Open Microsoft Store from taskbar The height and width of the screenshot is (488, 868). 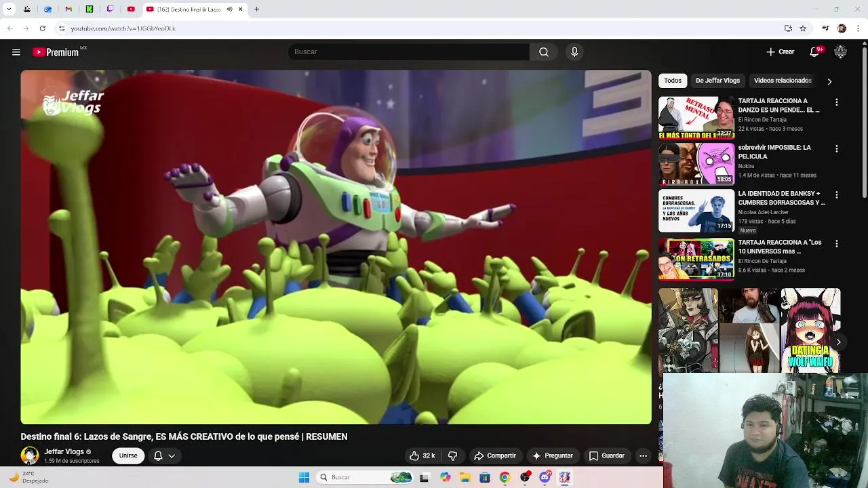[x=484, y=477]
